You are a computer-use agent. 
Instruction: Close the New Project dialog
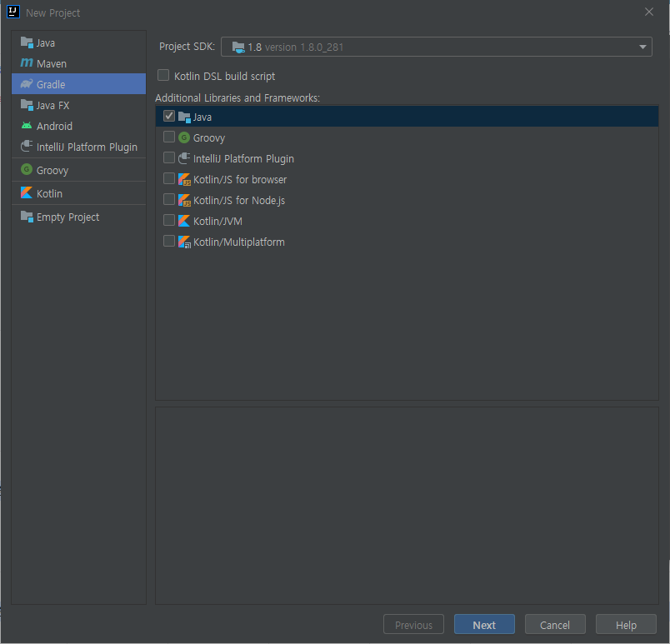coord(648,12)
